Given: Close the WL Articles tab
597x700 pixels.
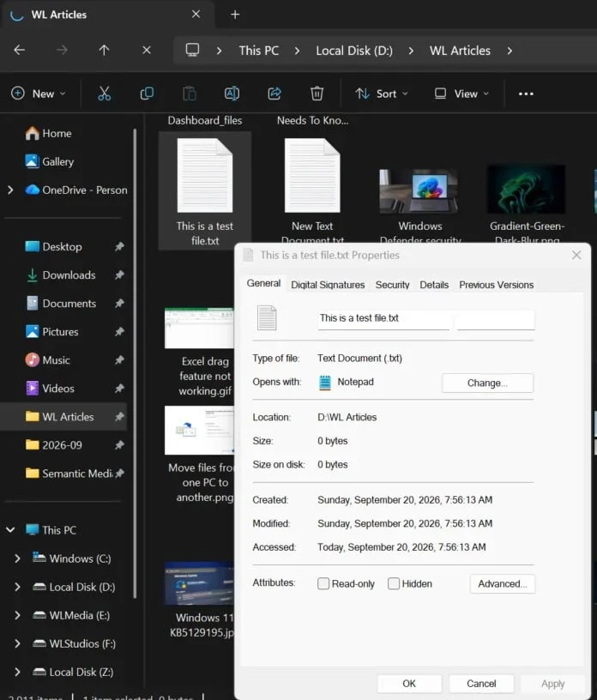Looking at the screenshot, I should point(196,15).
